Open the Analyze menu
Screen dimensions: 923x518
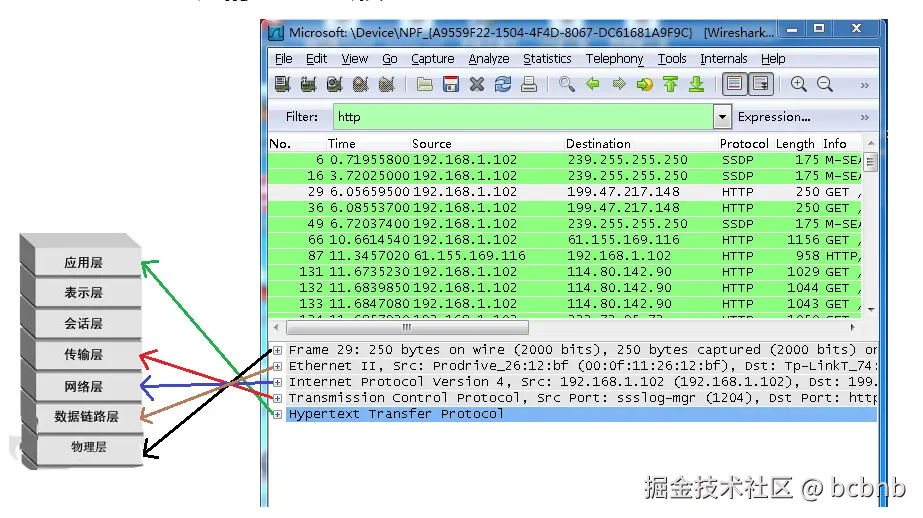(x=489, y=59)
